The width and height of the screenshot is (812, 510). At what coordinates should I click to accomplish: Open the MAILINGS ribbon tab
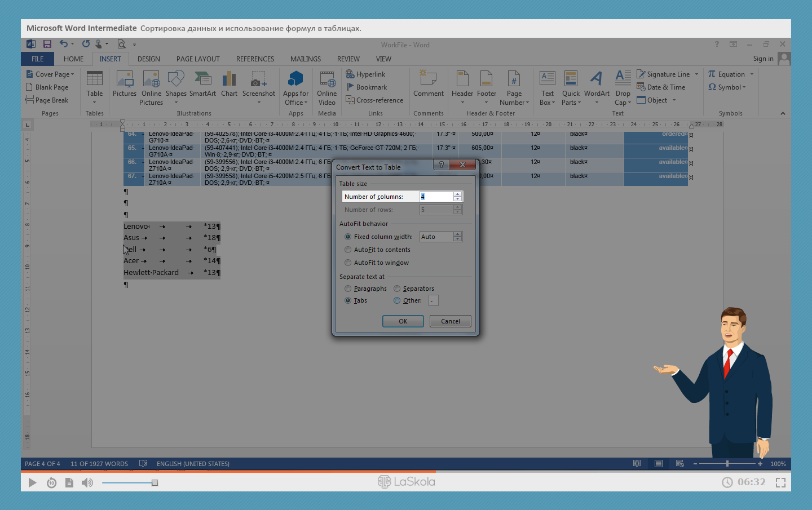(x=305, y=59)
